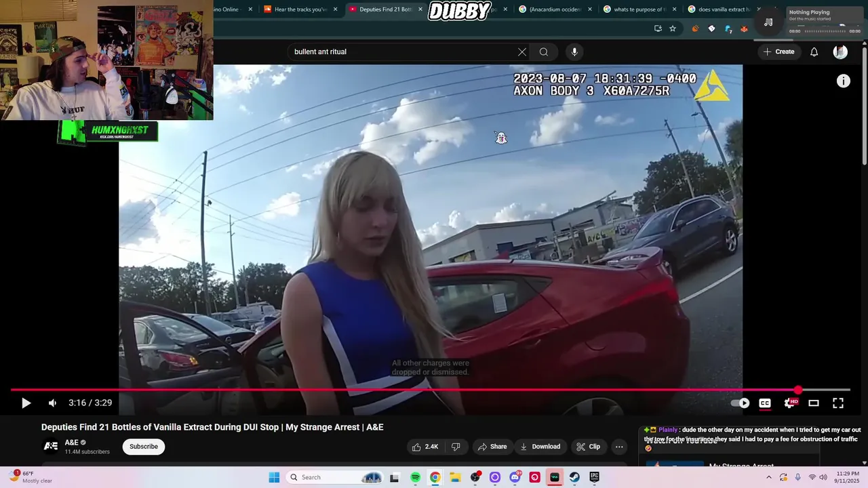Viewport: 868px width, 488px height.
Task: Open the more actions three-dot menu
Action: click(x=619, y=447)
